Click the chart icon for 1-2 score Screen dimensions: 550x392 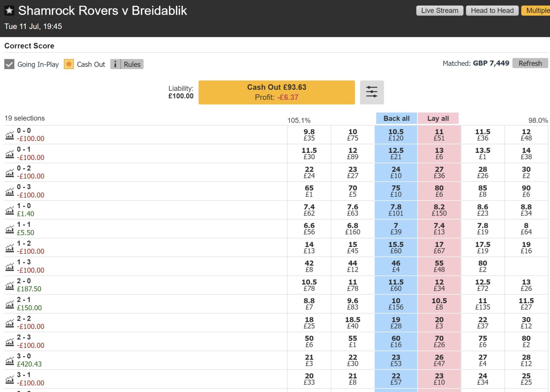coord(9,248)
